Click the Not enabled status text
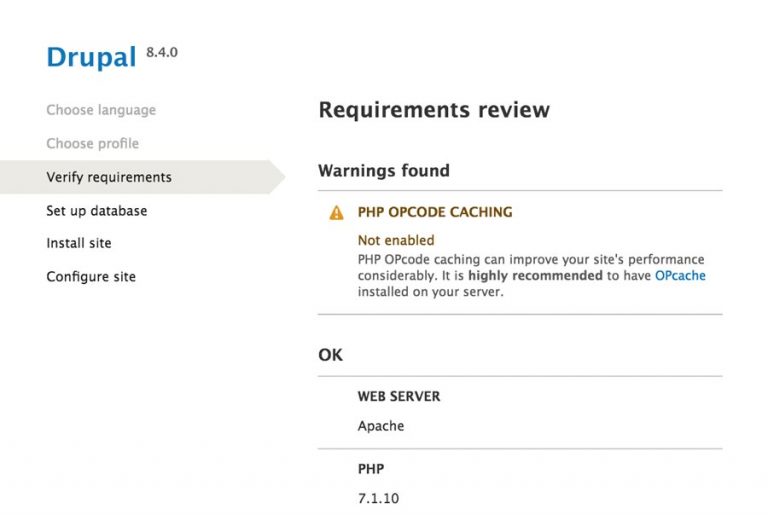Viewport: 768px width, 515px height. (396, 241)
